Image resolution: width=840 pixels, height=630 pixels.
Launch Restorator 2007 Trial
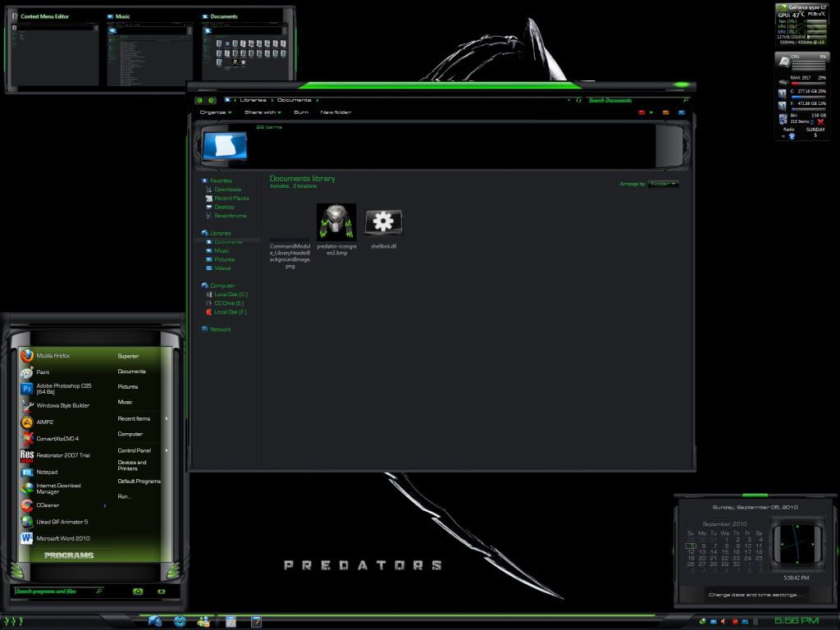63,455
